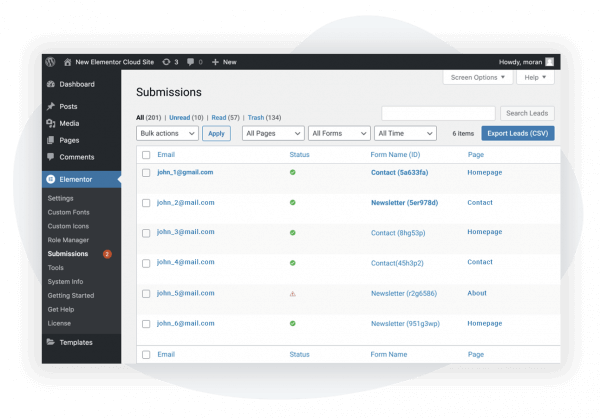Open Dashboard from sidebar icon
The height and width of the screenshot is (418, 600).
click(x=50, y=85)
